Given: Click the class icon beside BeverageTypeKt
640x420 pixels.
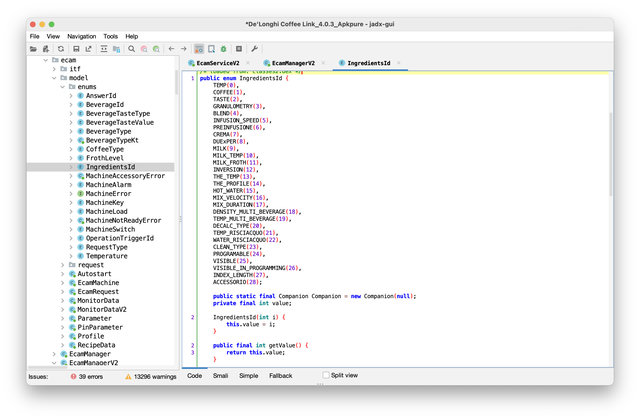Looking at the screenshot, I should (x=80, y=140).
